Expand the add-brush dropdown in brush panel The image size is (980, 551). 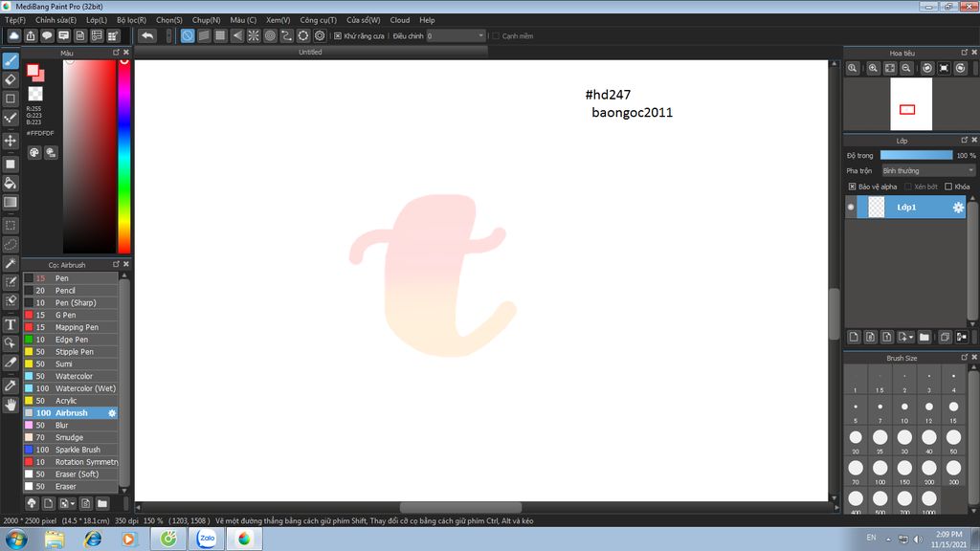(x=73, y=503)
